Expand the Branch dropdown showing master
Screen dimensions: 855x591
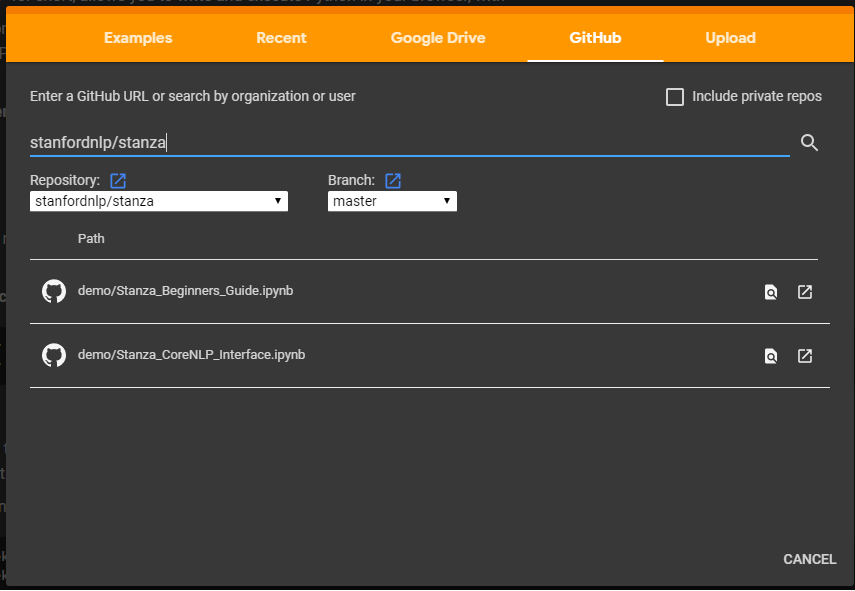(392, 201)
